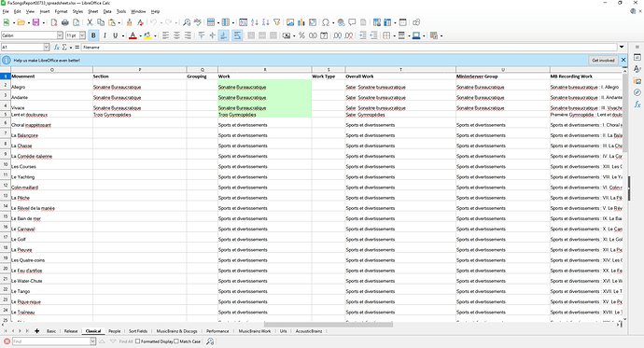Screen dimensions: 644x348
Task: Open the Format menu
Action: click(x=61, y=11)
